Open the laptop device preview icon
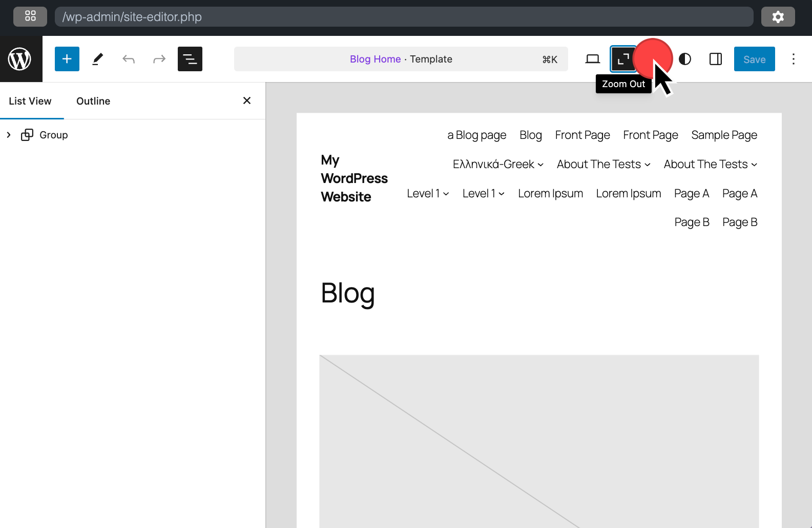The image size is (812, 528). click(x=593, y=59)
